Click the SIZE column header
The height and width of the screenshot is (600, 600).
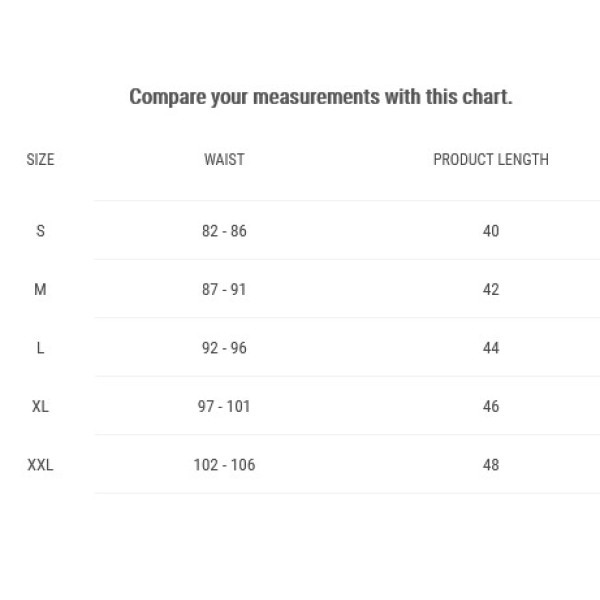point(40,160)
